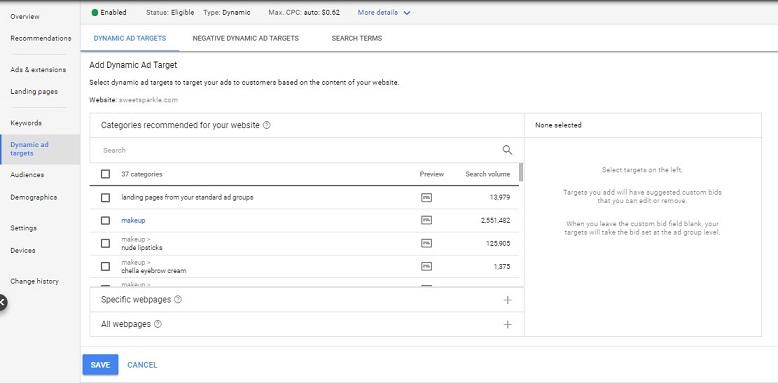Screen dimensions: 778x383
Task: Click the Website sweetsparkle.com text
Action: coord(133,100)
